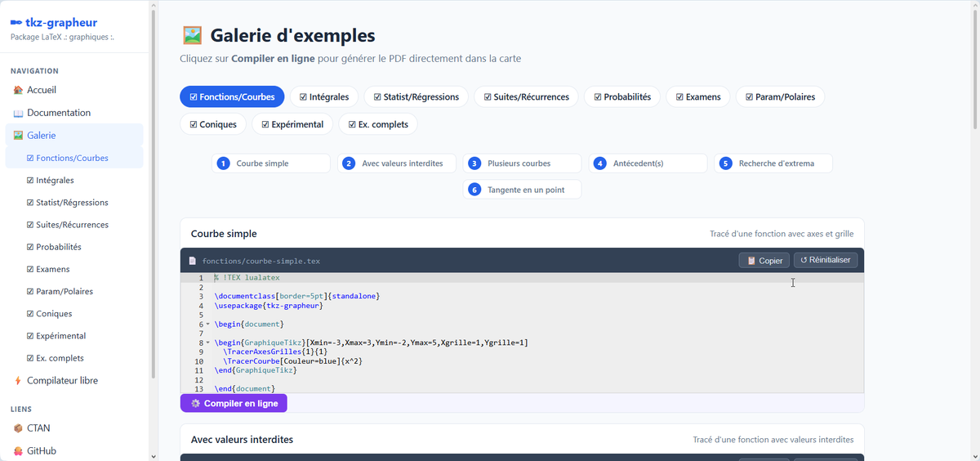Jump to example 4 Antécédent(s)

point(648,163)
